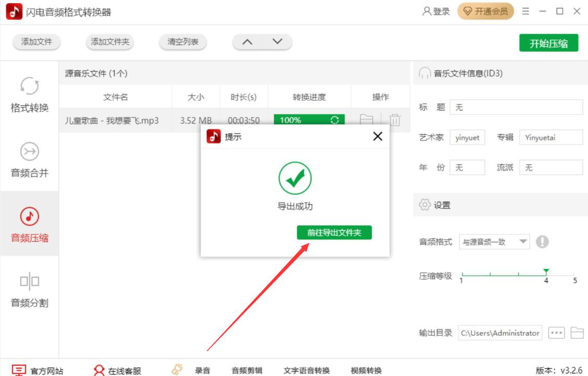Click the duration 00:03:50 cell

click(244, 121)
